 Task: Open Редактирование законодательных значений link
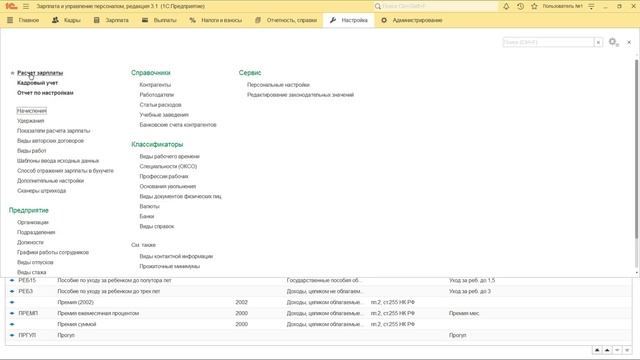point(300,95)
